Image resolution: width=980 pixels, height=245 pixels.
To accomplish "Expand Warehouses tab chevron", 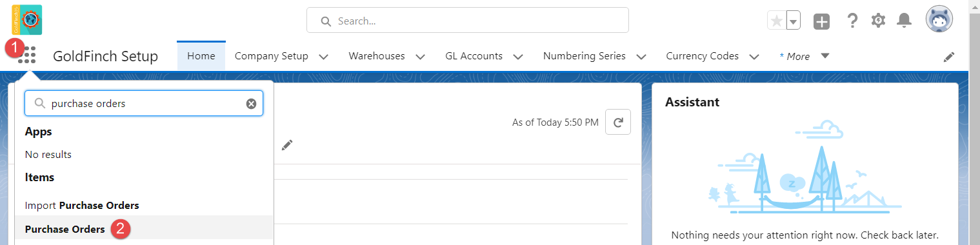I will pos(421,57).
